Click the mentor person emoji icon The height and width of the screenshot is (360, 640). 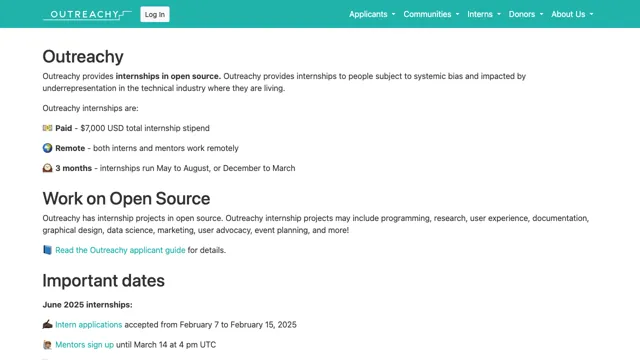click(x=47, y=345)
